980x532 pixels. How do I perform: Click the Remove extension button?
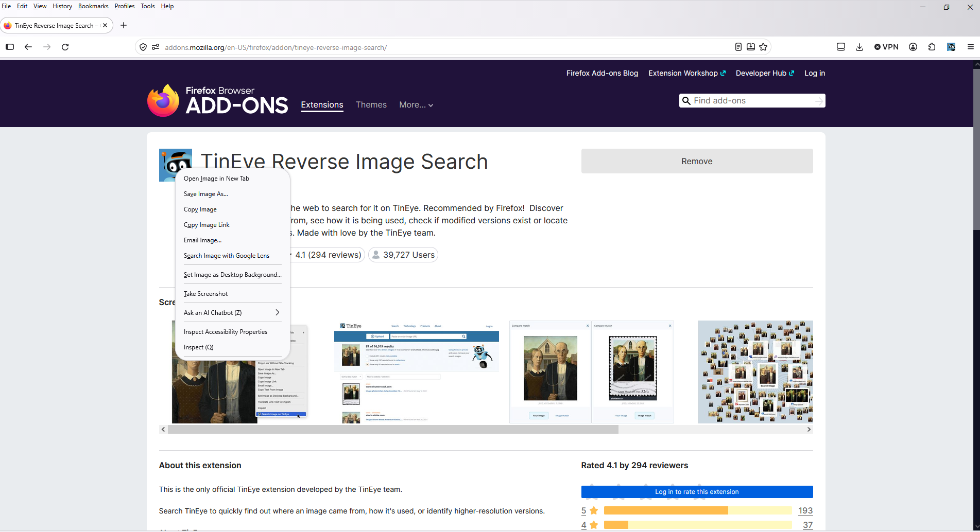pos(697,161)
